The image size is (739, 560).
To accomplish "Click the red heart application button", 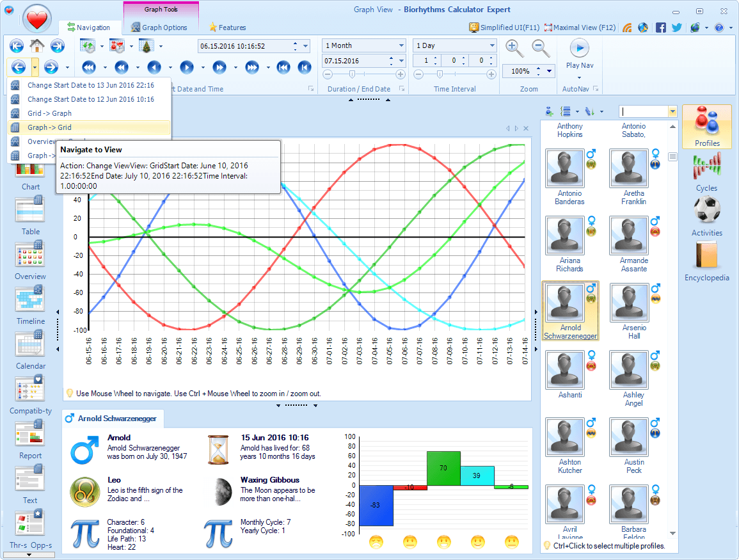I will tap(36, 19).
